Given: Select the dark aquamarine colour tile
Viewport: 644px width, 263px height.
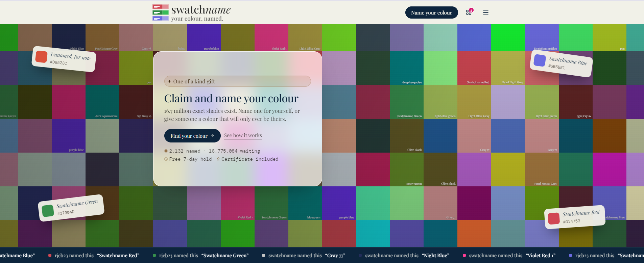Looking at the screenshot, I should click(102, 102).
